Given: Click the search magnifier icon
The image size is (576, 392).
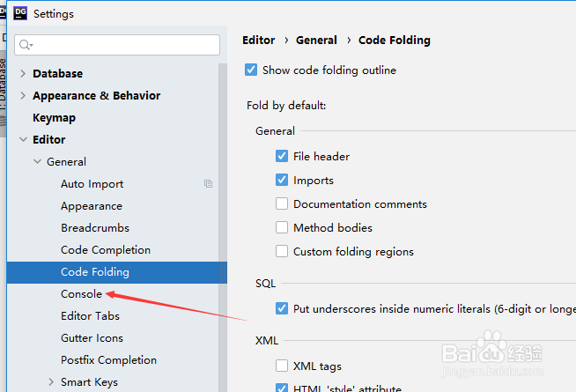Looking at the screenshot, I should tap(25, 45).
